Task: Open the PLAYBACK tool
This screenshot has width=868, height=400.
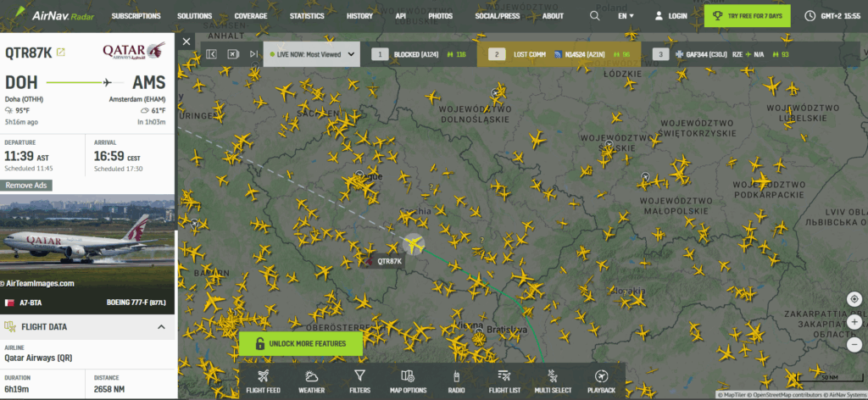Action: [601, 381]
